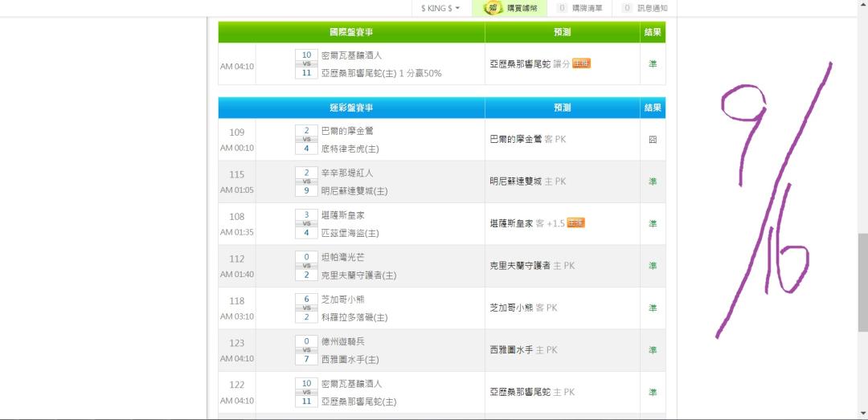Click the 主推 badge beside 亞歷桑那響尾蛇 讓分
Viewport: 868px width, 420px height.
pyautogui.click(x=581, y=63)
